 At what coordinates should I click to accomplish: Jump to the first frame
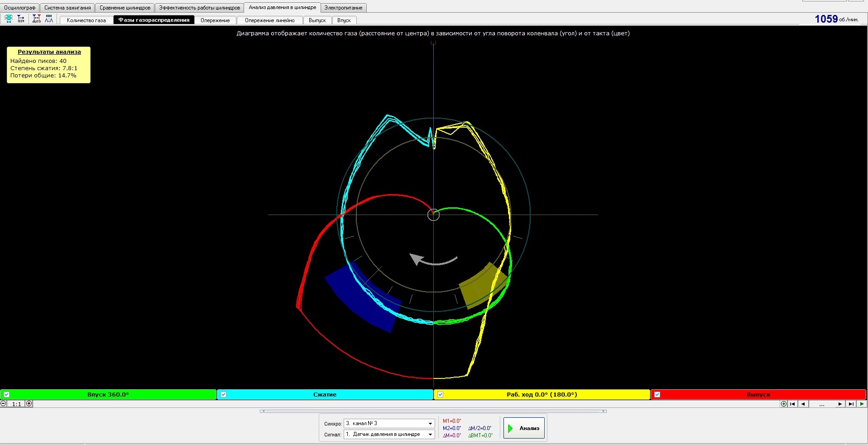coord(792,404)
